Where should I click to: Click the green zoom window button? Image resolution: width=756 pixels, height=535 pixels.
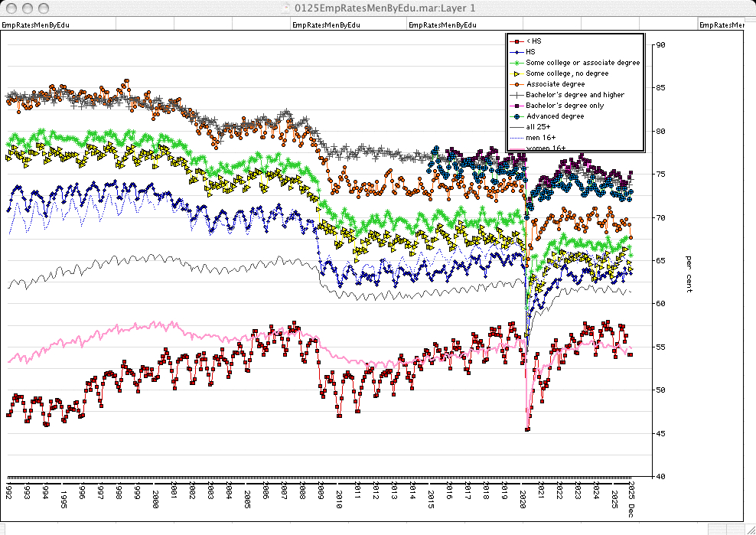44,8
